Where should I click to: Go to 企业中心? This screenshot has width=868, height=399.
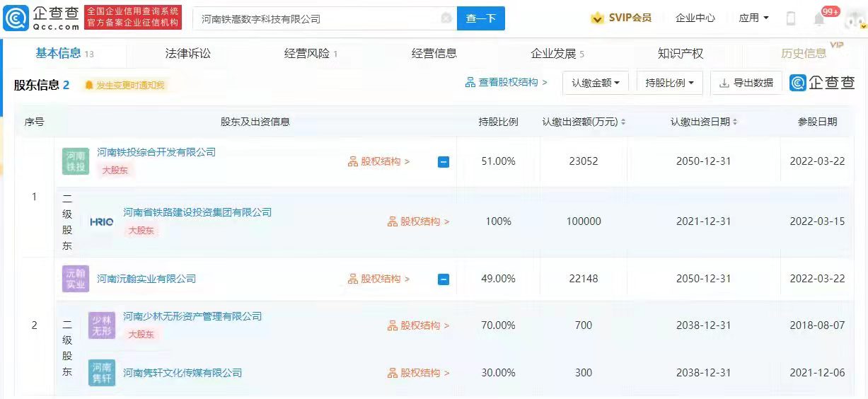[695, 18]
